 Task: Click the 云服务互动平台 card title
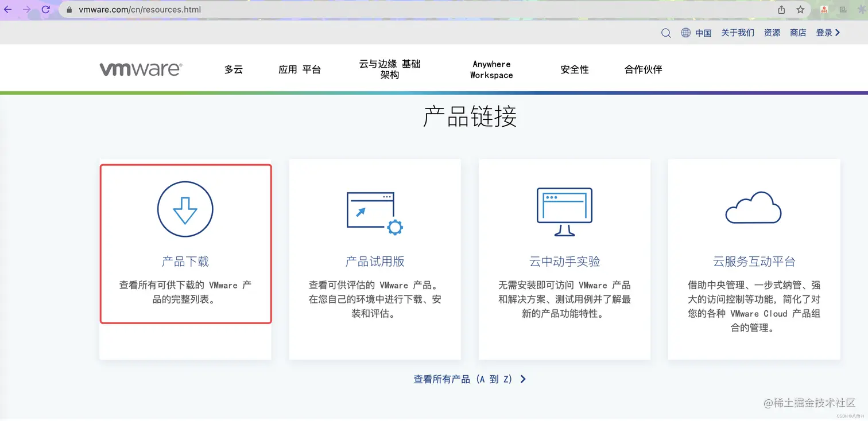(754, 262)
